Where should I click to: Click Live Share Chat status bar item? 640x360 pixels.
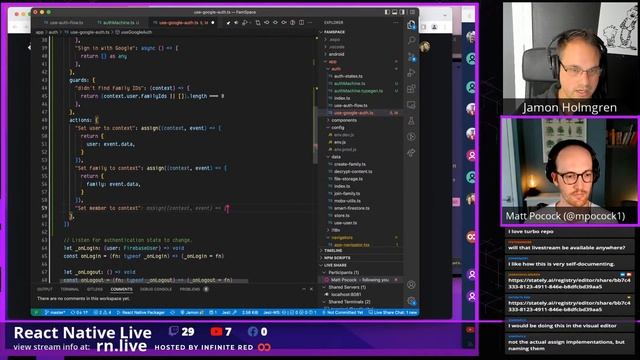pos(393,313)
